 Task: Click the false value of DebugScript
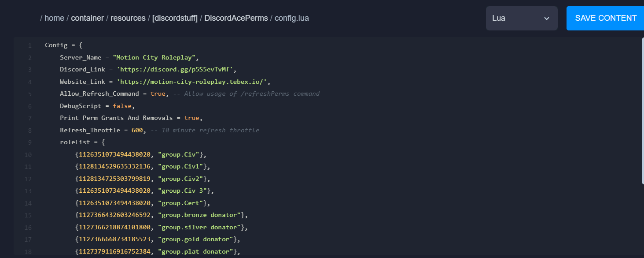122,106
